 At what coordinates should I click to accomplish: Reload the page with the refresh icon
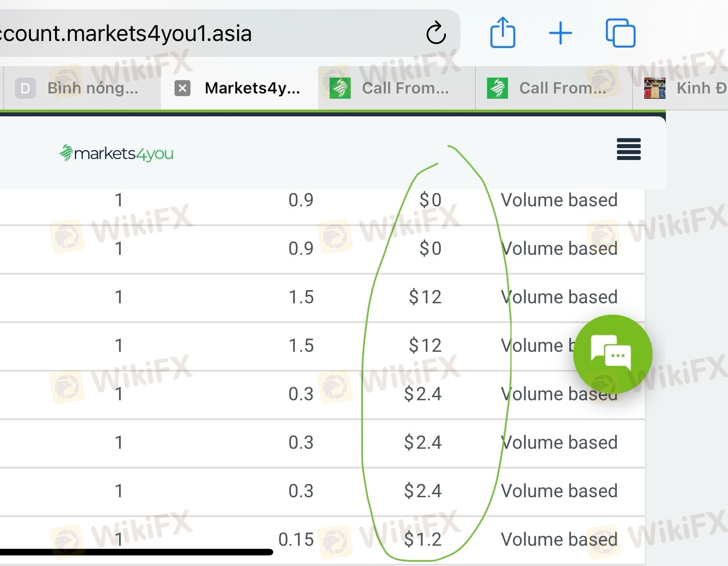pyautogui.click(x=436, y=33)
